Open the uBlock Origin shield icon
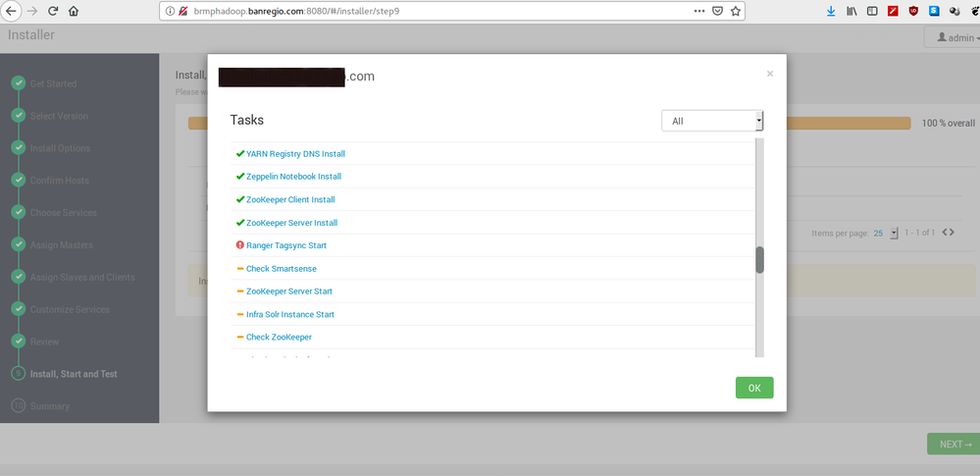The image size is (980, 476). [x=913, y=11]
